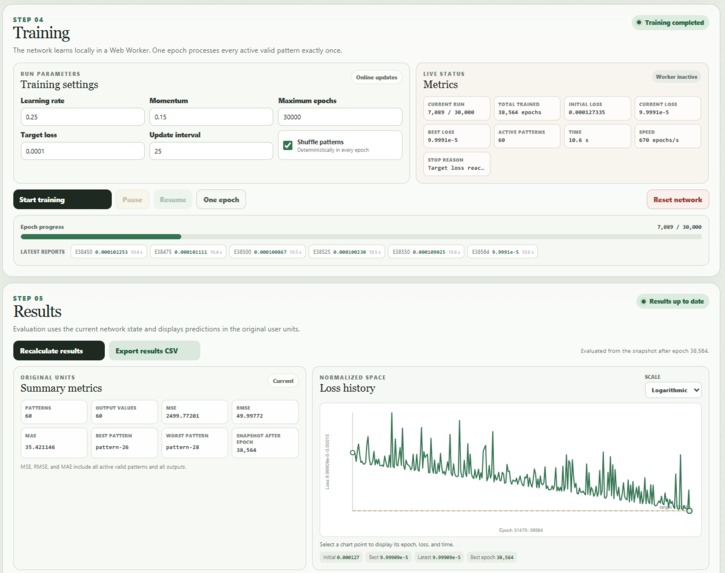Click the Pause button
The height and width of the screenshot is (573, 725).
[132, 199]
